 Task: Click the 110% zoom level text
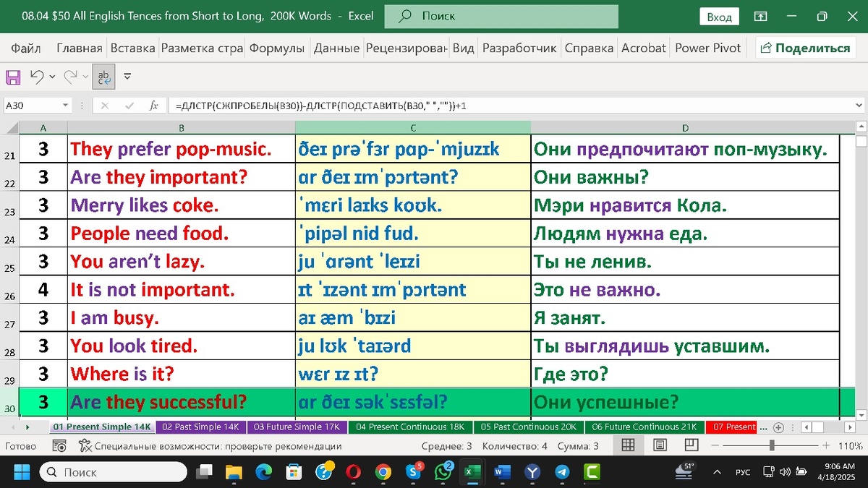click(851, 446)
